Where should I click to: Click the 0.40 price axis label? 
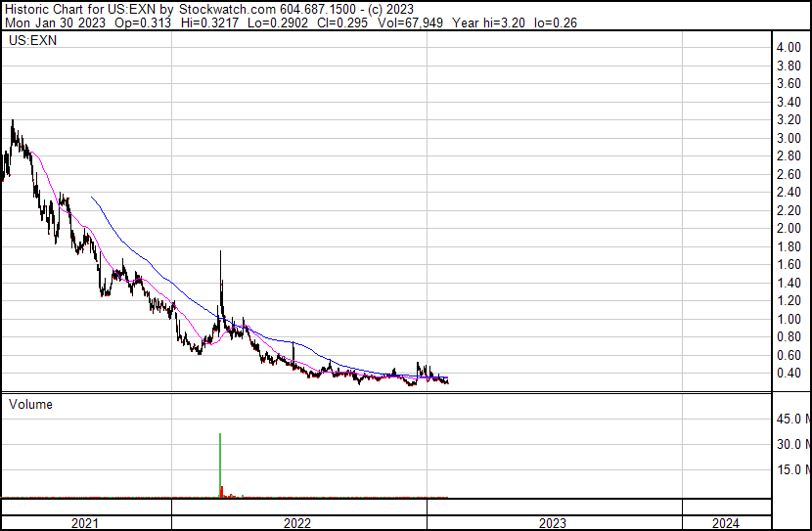click(789, 374)
